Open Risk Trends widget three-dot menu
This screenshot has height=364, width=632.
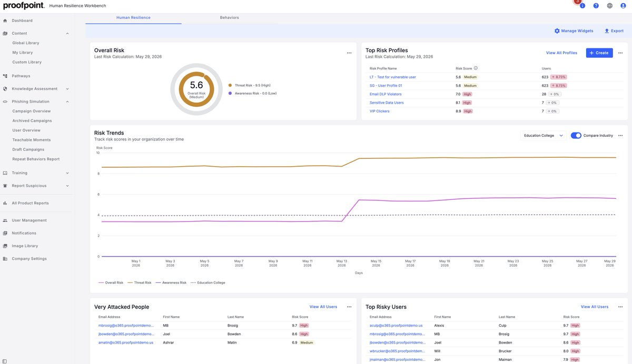[x=620, y=136]
